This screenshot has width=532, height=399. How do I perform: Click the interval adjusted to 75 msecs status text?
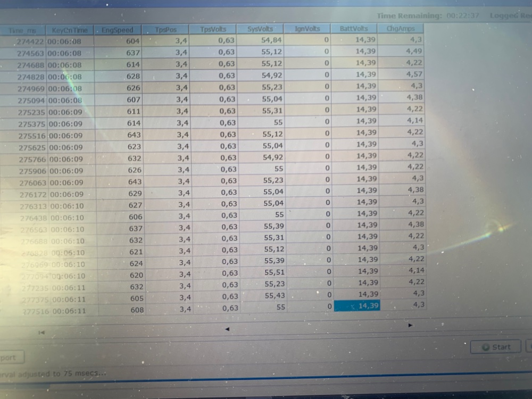[53, 374]
